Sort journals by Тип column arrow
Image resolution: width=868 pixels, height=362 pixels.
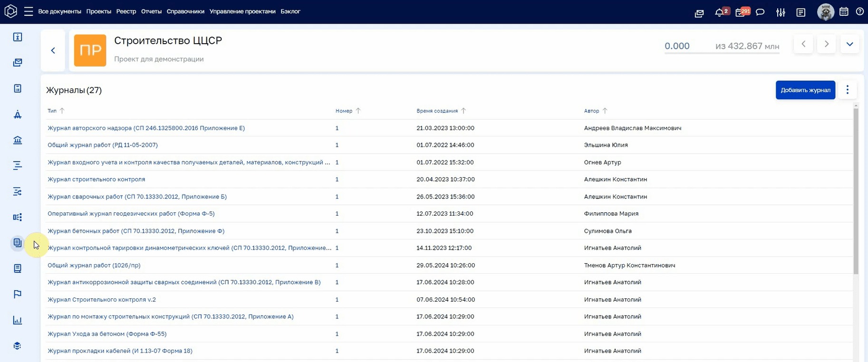pyautogui.click(x=62, y=111)
